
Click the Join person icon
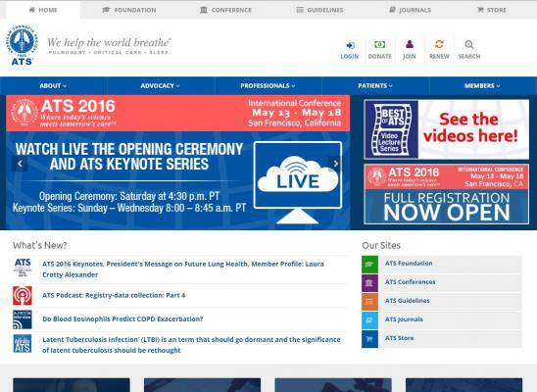point(410,44)
